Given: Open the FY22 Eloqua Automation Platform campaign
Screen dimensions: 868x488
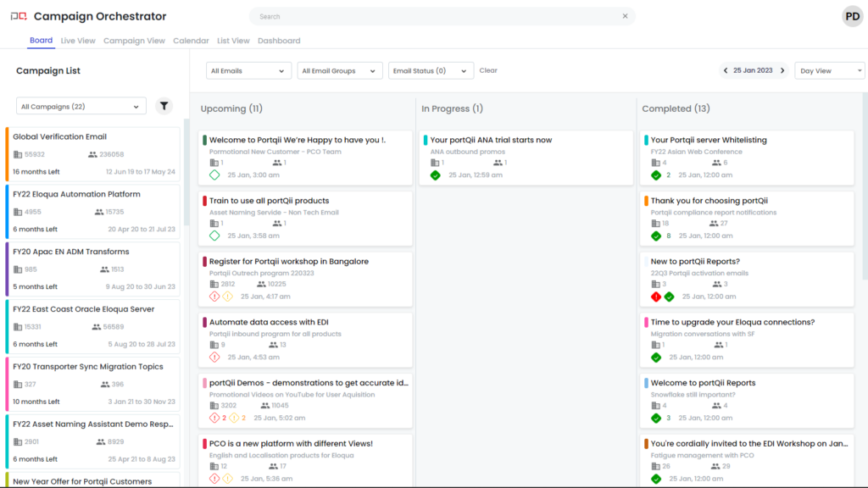Looking at the screenshot, I should click(x=77, y=195).
